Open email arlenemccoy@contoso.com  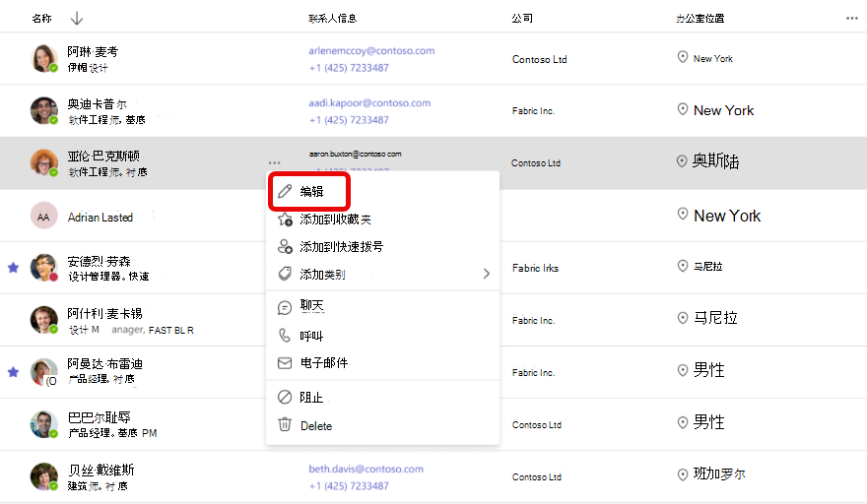point(371,51)
